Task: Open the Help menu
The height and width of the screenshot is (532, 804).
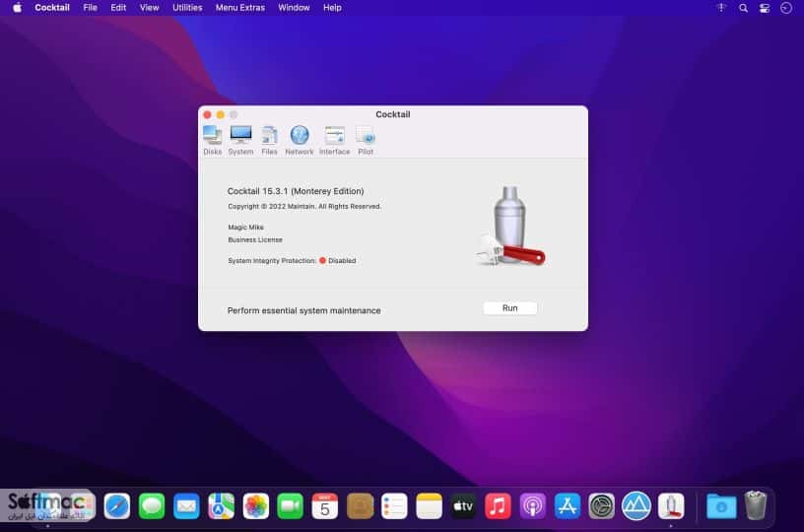Action: pyautogui.click(x=332, y=8)
